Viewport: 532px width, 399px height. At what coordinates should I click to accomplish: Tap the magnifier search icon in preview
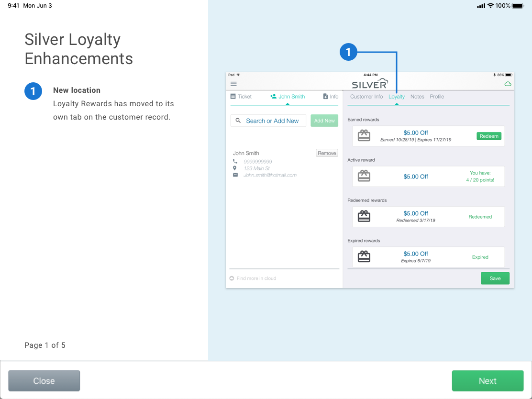(238, 121)
